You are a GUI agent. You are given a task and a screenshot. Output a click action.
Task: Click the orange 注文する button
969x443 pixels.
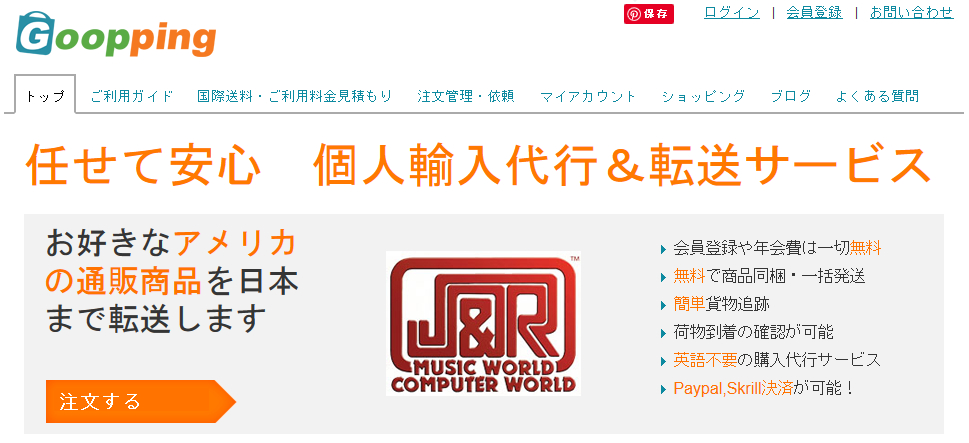pos(141,402)
